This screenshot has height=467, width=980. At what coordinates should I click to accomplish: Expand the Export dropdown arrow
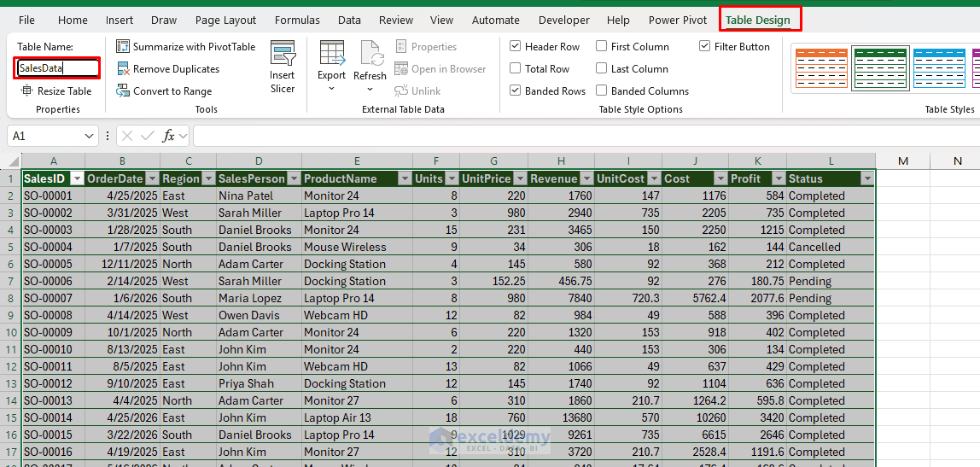[332, 89]
